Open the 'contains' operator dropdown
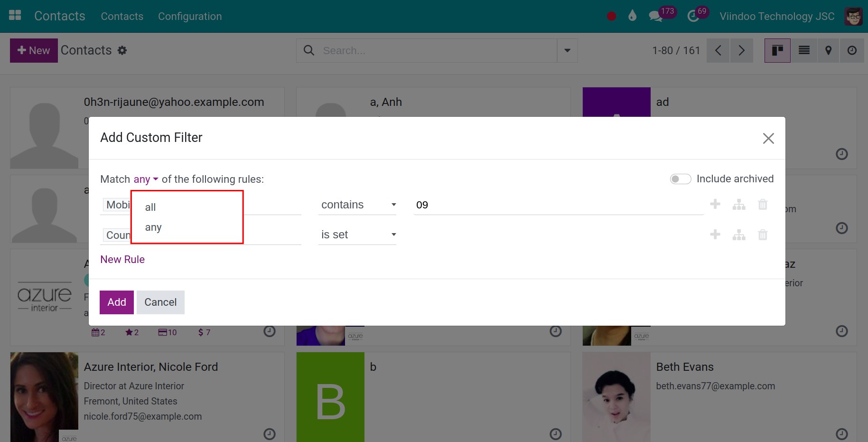868x442 pixels. [x=357, y=205]
